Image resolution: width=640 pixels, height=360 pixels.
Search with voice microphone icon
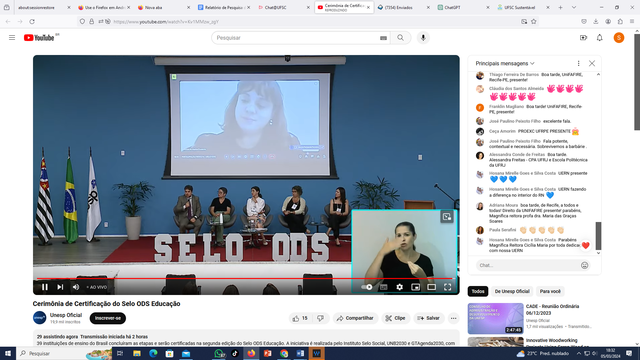(423, 38)
